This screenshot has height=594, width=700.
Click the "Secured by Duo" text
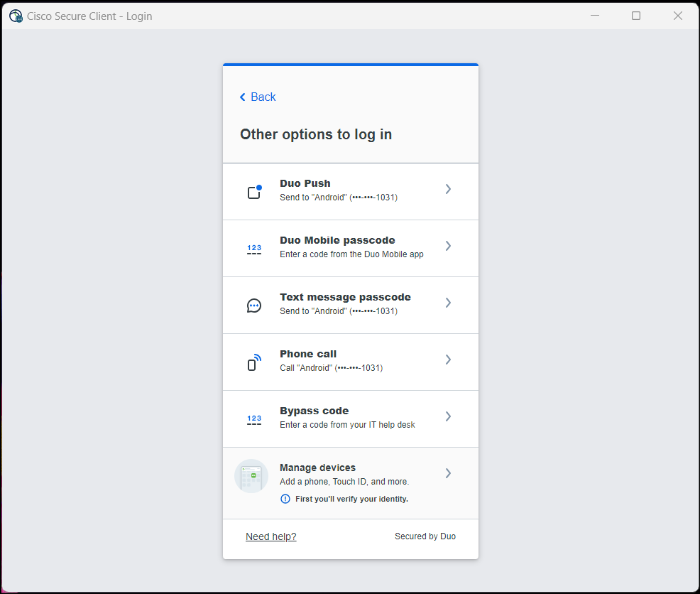(x=425, y=536)
